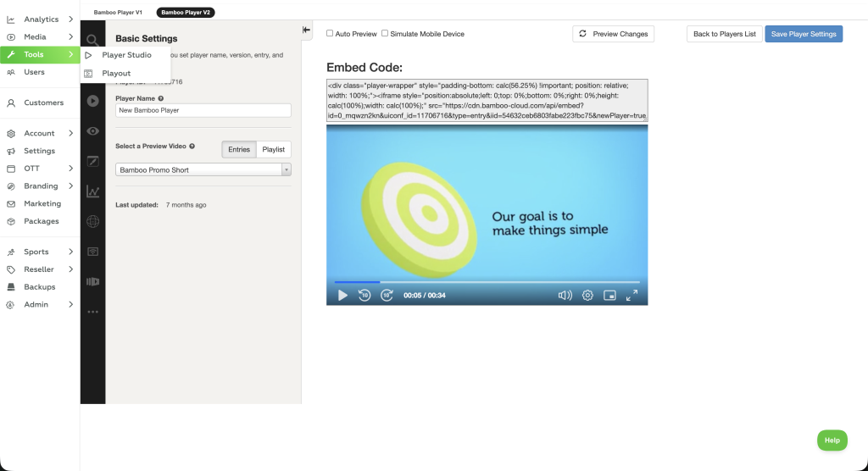Skip forward 10 seconds in video
868x471 pixels.
(x=387, y=296)
